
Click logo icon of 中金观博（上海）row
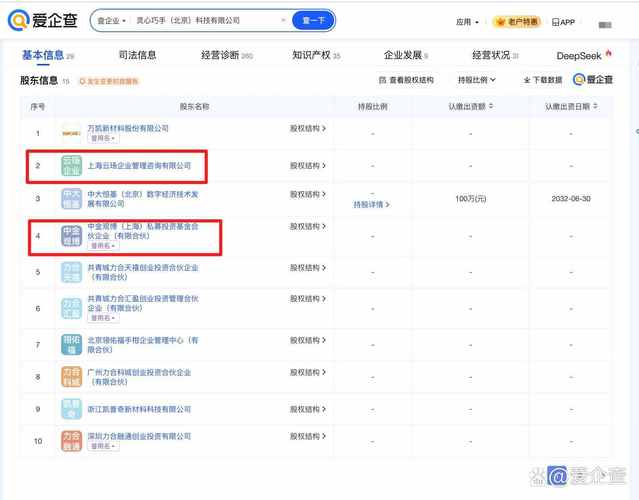tap(71, 236)
